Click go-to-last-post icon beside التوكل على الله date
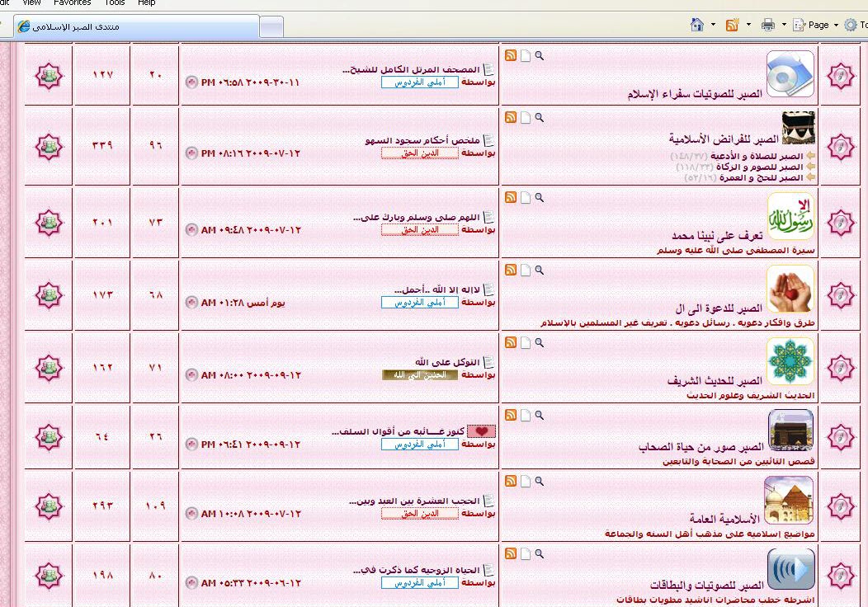The width and height of the screenshot is (868, 607). (x=191, y=375)
